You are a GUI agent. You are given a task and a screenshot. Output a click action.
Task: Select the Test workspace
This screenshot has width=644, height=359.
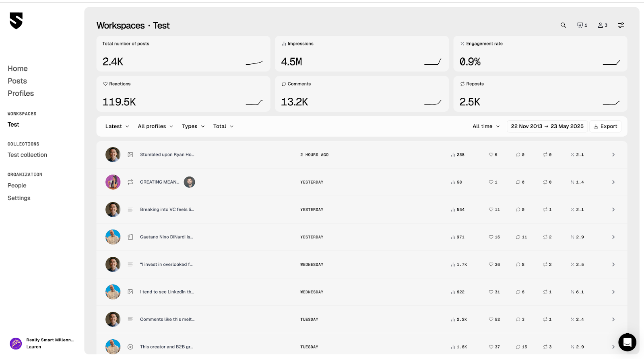point(13,125)
